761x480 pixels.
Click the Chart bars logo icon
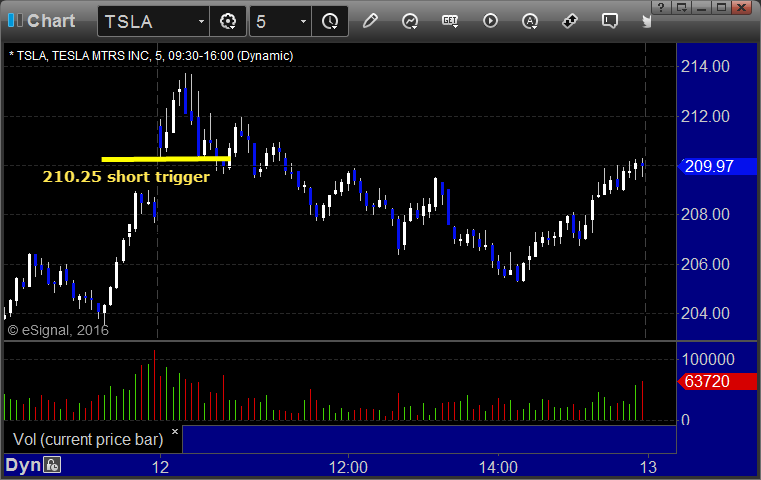pyautogui.click(x=15, y=20)
